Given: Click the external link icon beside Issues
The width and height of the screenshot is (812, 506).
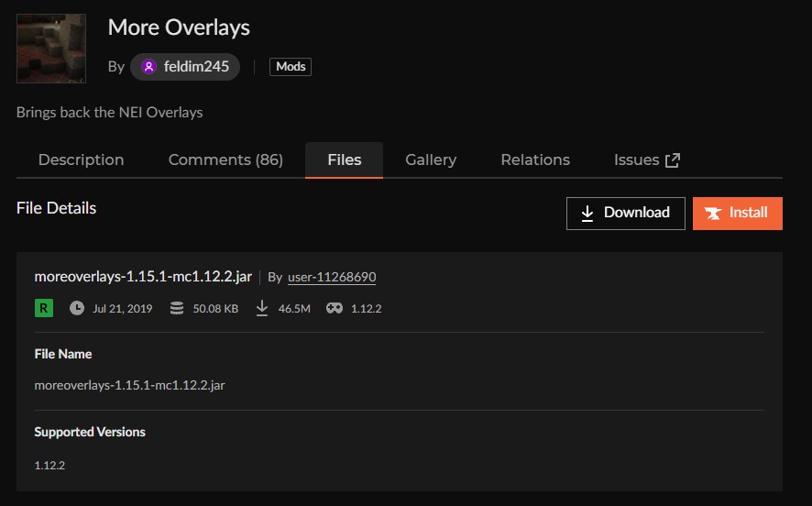Looking at the screenshot, I should coord(672,160).
